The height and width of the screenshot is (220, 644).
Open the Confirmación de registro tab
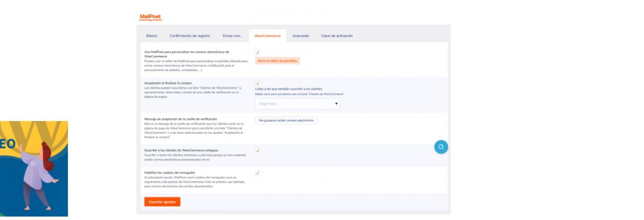point(190,36)
